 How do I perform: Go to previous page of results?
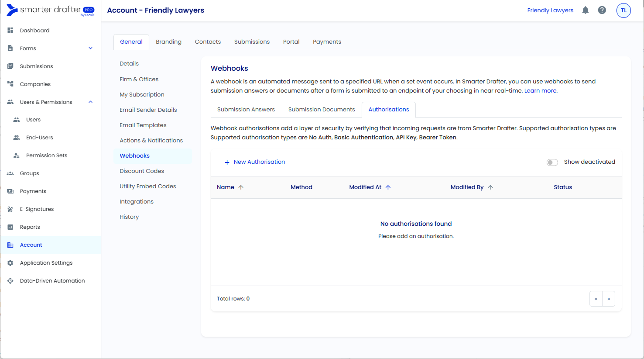click(596, 299)
